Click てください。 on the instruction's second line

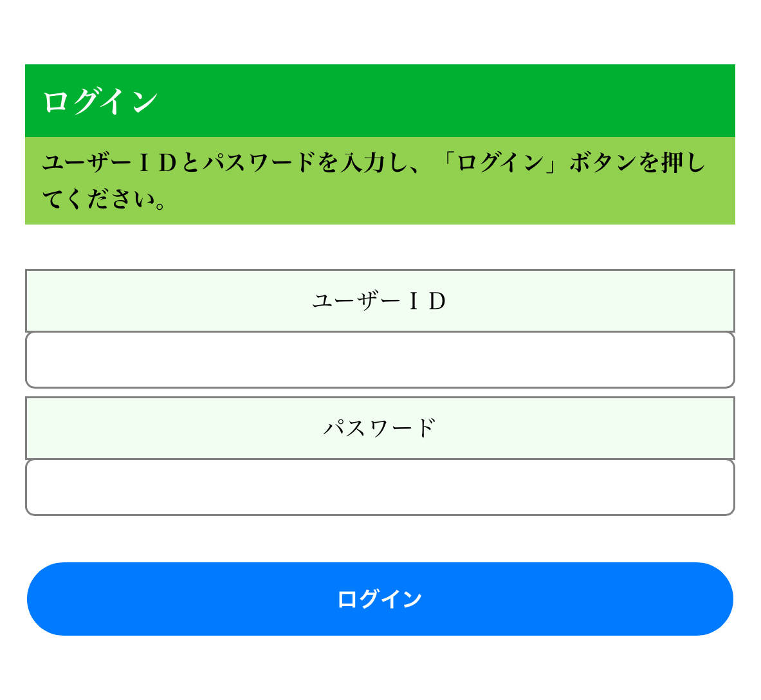coord(104,199)
